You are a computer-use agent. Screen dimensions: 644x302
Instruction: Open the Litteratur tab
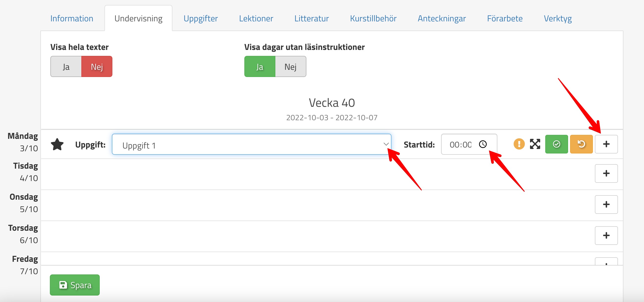(311, 19)
